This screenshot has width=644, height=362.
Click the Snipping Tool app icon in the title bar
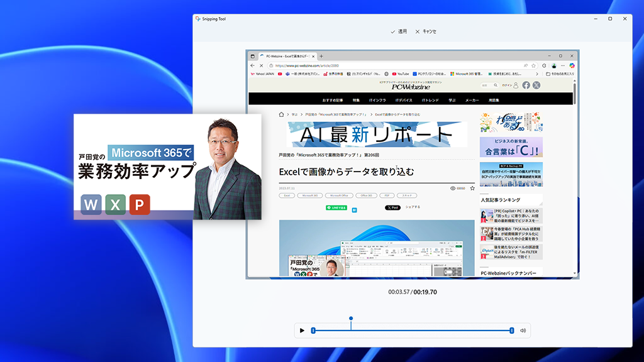tap(198, 19)
